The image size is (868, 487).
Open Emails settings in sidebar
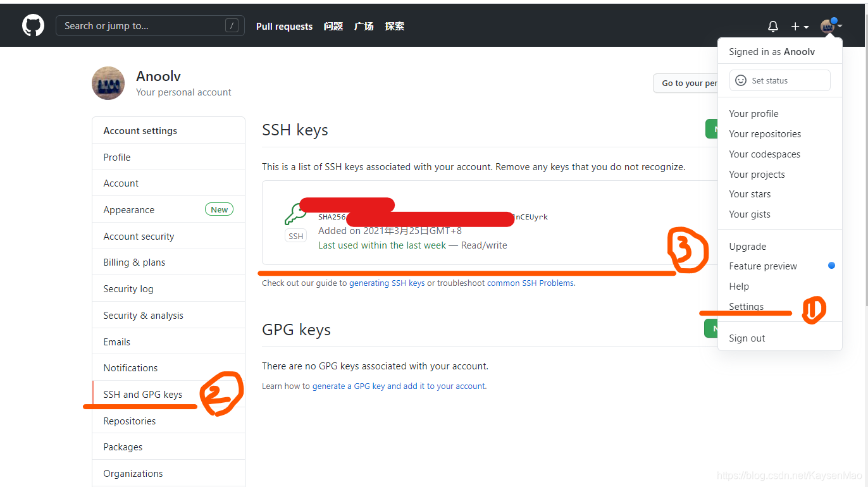[x=168, y=342]
